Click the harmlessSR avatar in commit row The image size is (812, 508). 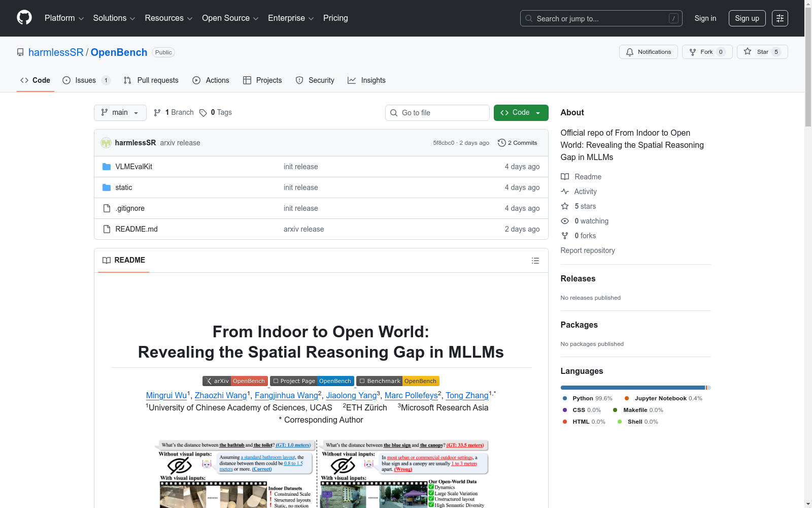click(x=106, y=143)
